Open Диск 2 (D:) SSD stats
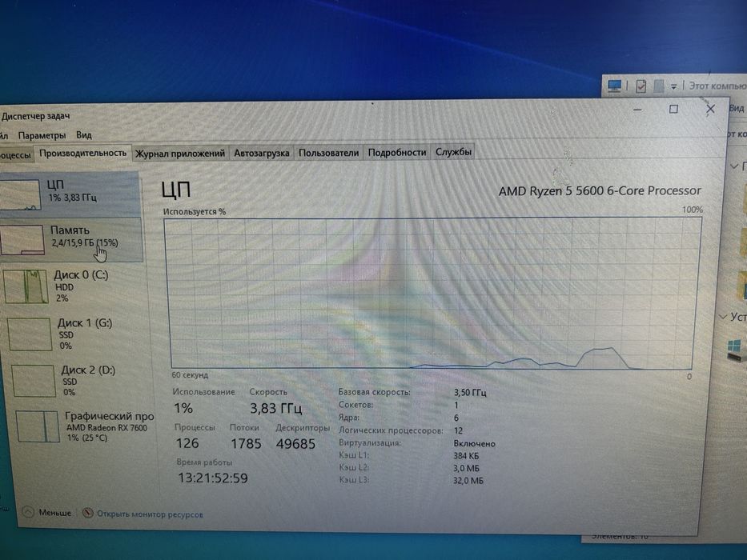The width and height of the screenshot is (747, 560). click(78, 381)
